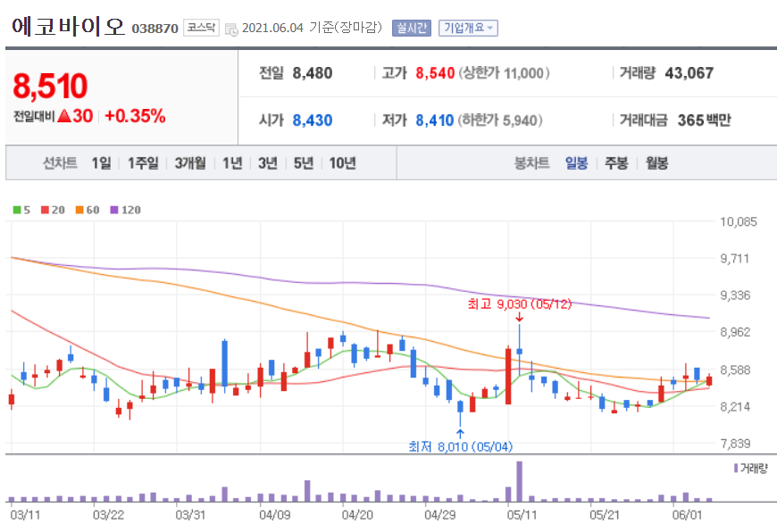Select the 1일 line chart tab
Screen dimensions: 777x532
click(x=102, y=163)
